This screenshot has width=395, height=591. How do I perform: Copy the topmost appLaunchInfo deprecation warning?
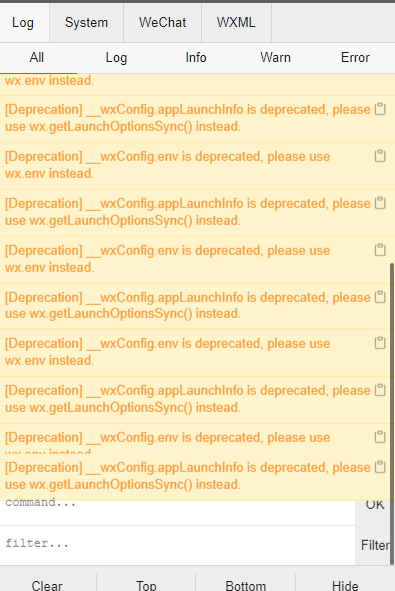point(380,109)
